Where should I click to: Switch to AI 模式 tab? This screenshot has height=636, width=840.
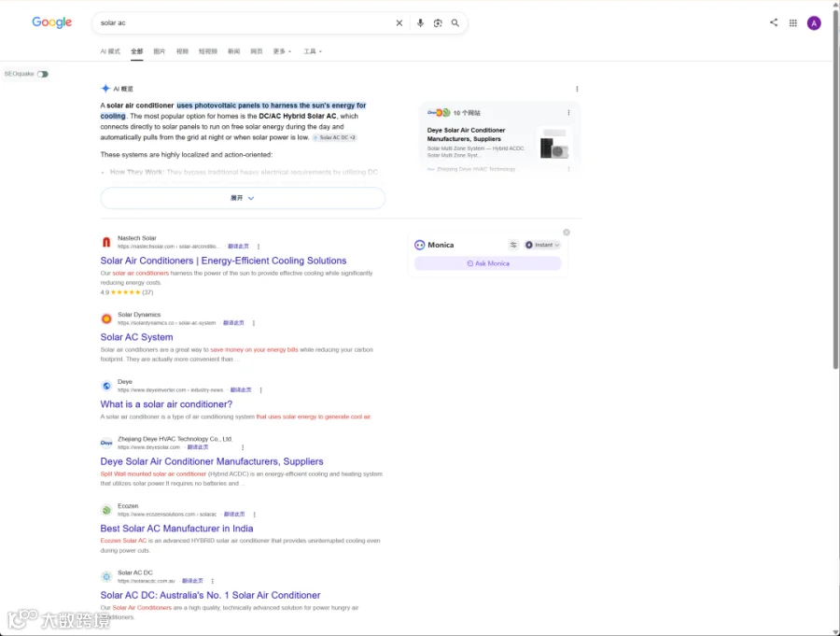[110, 51]
